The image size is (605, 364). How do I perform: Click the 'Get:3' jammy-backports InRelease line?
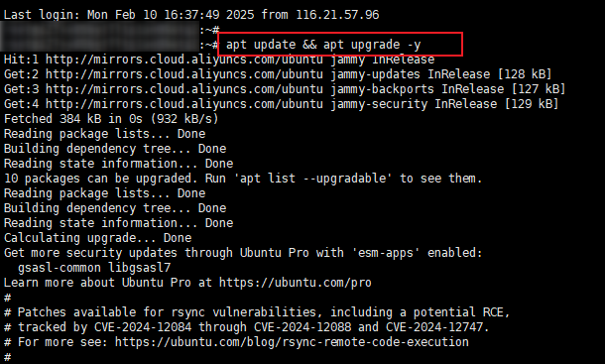click(x=285, y=89)
